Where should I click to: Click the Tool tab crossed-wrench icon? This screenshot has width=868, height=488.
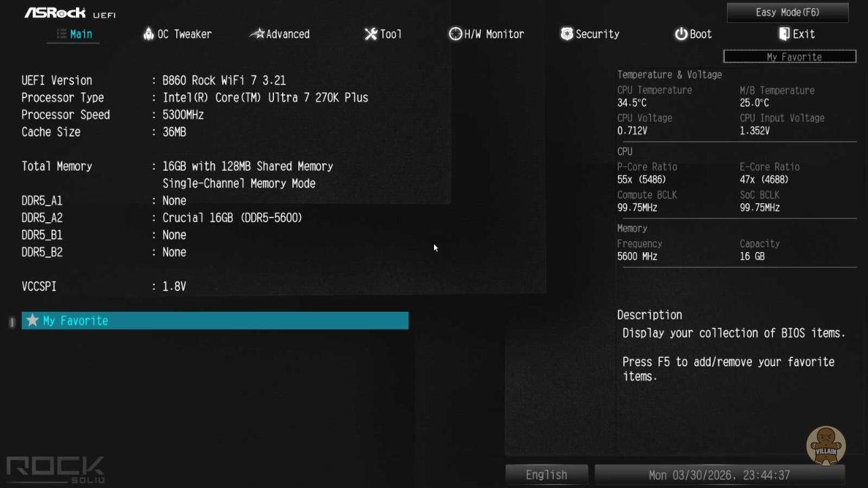tap(371, 34)
